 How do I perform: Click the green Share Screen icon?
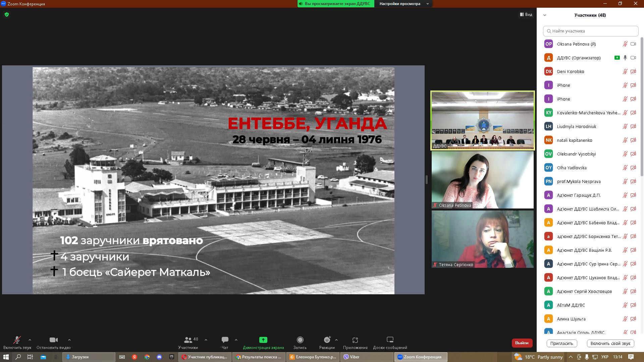tap(263, 340)
